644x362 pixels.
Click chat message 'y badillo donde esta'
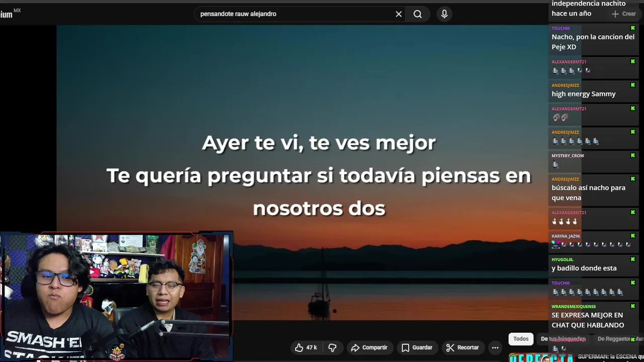click(584, 268)
